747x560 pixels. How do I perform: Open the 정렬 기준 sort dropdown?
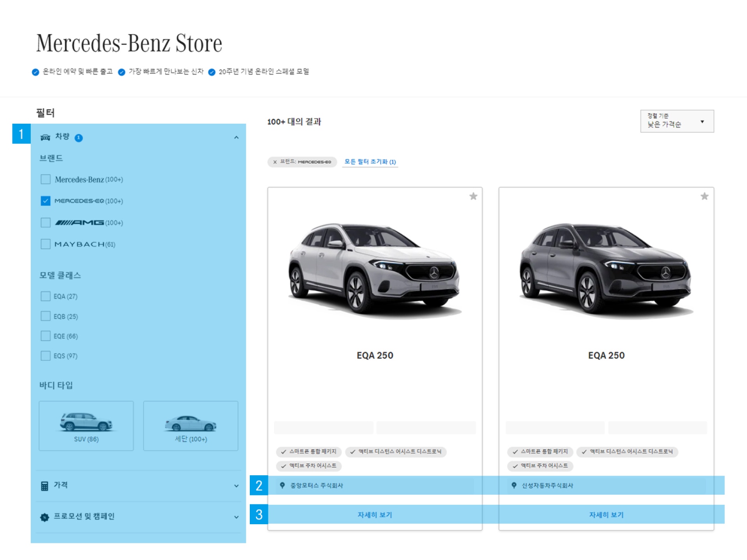point(677,121)
